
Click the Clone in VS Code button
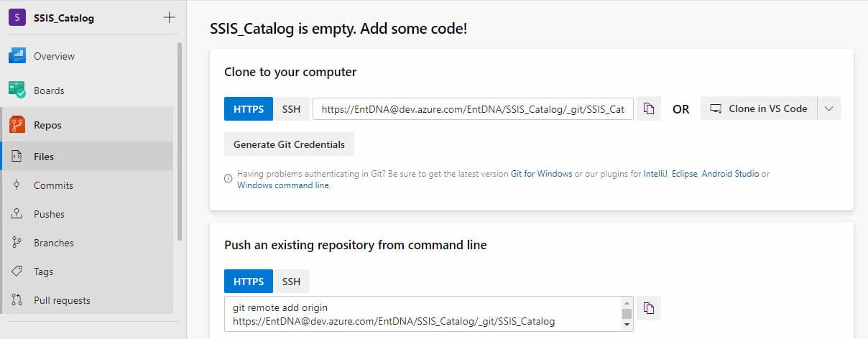[x=759, y=109]
